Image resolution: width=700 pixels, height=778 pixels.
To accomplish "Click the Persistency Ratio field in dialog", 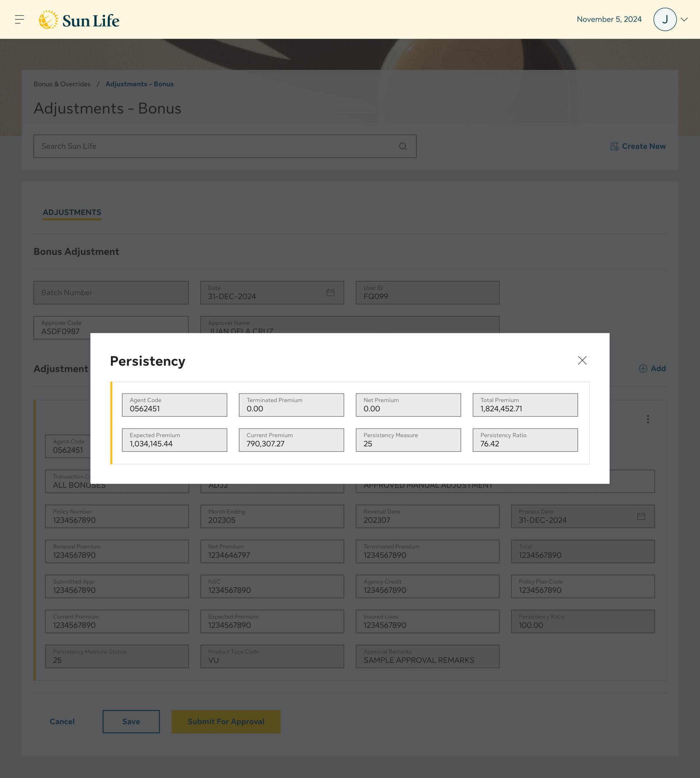I will [525, 440].
